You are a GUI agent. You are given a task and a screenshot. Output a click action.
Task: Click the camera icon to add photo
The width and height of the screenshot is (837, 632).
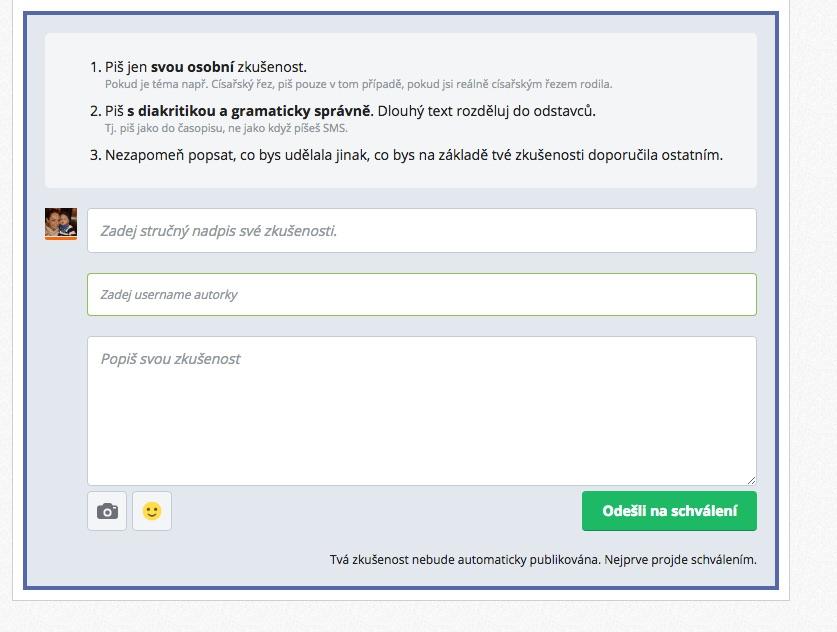[x=107, y=511]
